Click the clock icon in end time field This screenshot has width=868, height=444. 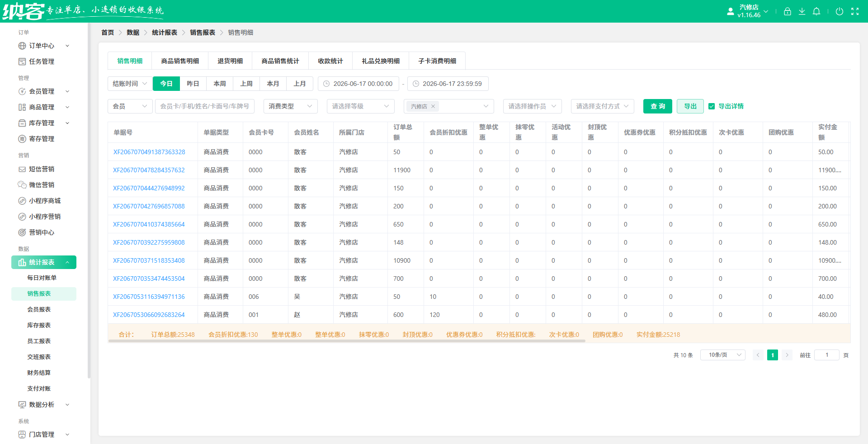click(x=415, y=84)
